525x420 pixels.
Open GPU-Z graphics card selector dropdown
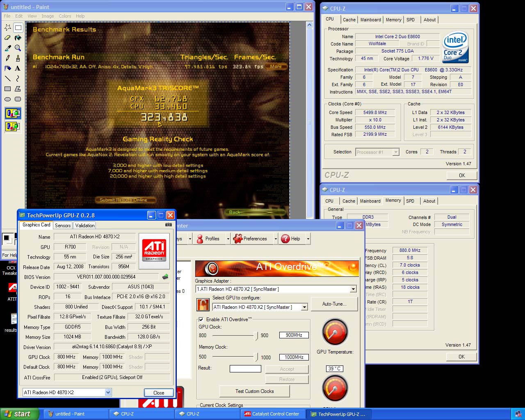108,393
